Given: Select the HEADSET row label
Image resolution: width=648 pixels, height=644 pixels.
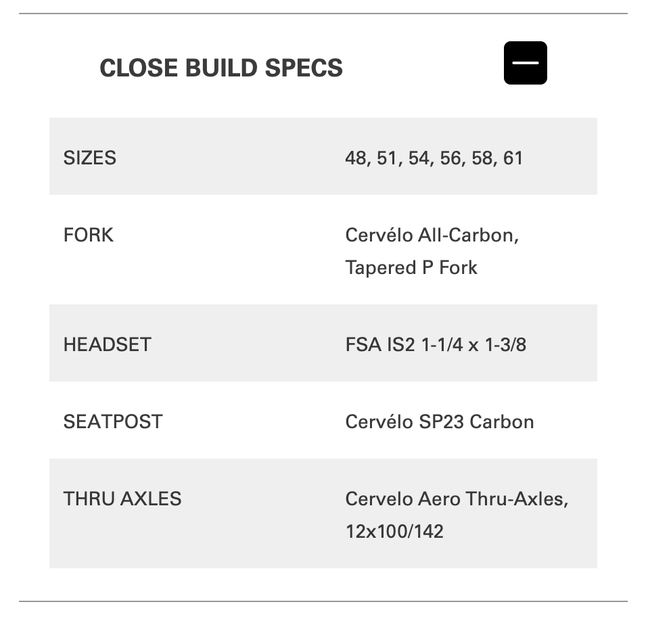Looking at the screenshot, I should tap(107, 344).
